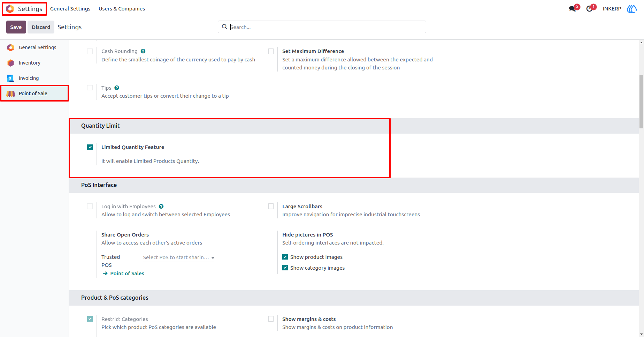Image resolution: width=644 pixels, height=337 pixels.
Task: Select General Settings in the sidebar
Action: 34,47
